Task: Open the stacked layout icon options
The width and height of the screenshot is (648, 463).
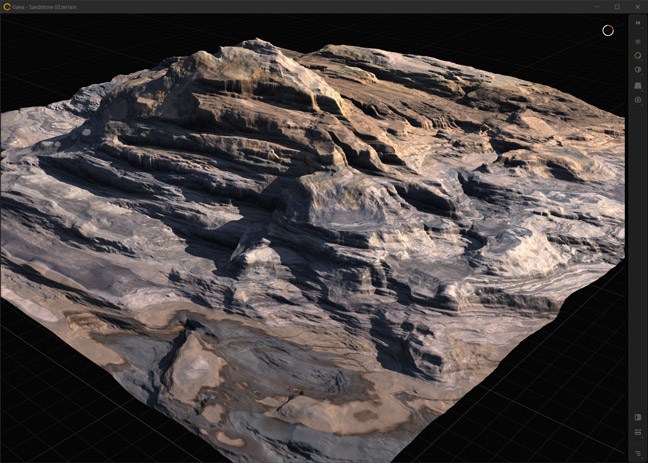Action: pos(638,433)
